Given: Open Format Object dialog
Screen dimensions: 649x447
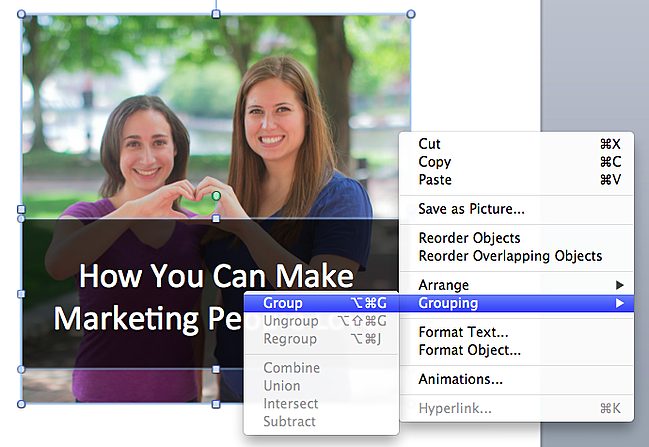Looking at the screenshot, I should coord(469,350).
